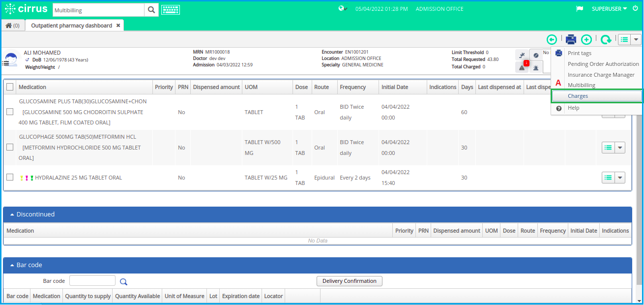Open the SUPERUSER account dropdown
644x305 pixels.
tap(609, 8)
